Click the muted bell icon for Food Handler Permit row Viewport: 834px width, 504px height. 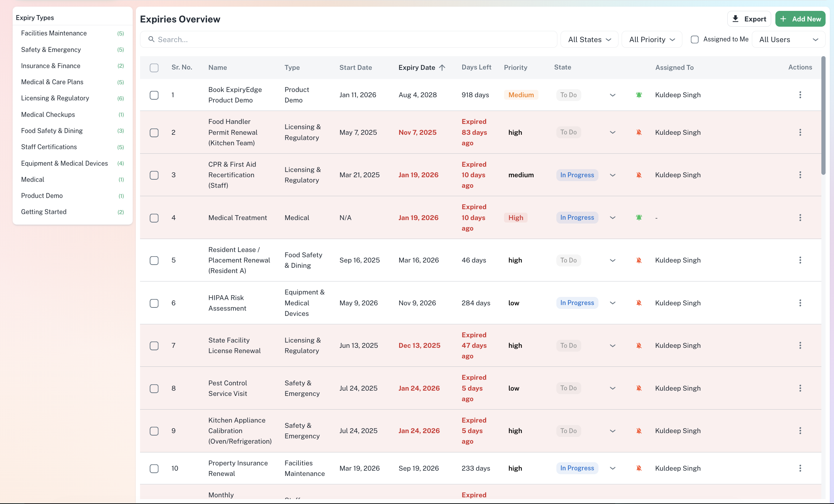tap(639, 132)
